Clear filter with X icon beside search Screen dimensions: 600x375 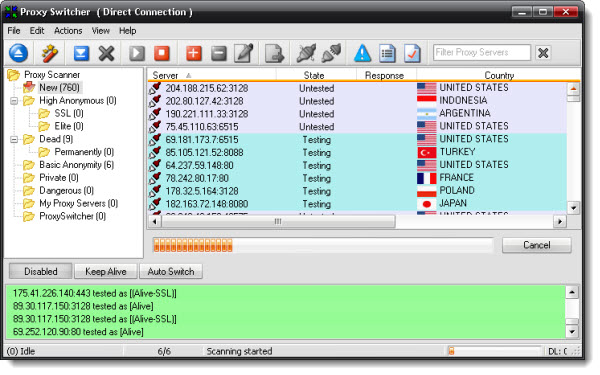[x=543, y=52]
